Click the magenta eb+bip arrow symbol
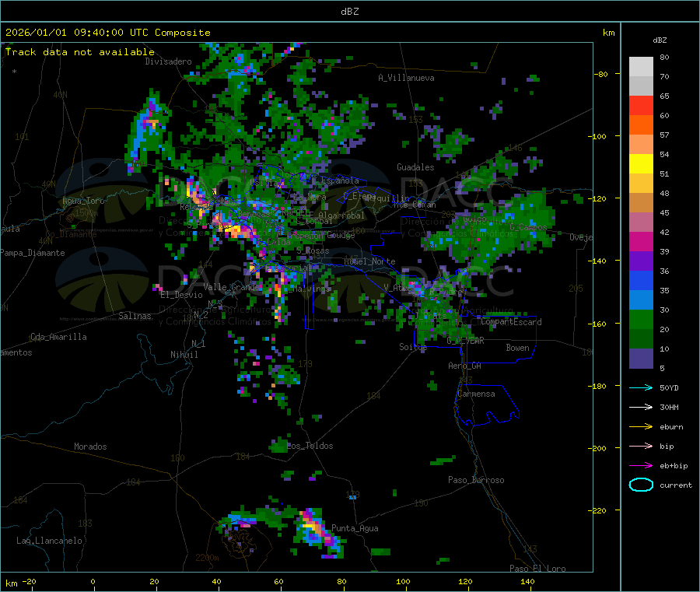 641,465
